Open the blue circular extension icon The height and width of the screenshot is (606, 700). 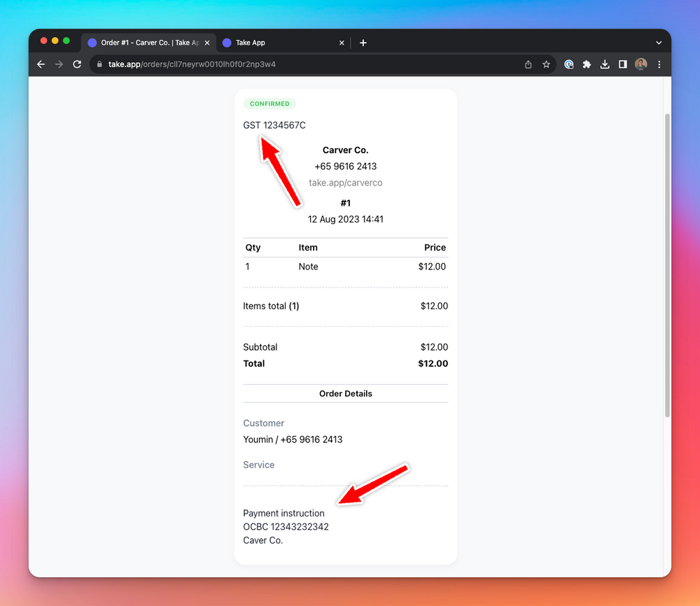point(568,64)
